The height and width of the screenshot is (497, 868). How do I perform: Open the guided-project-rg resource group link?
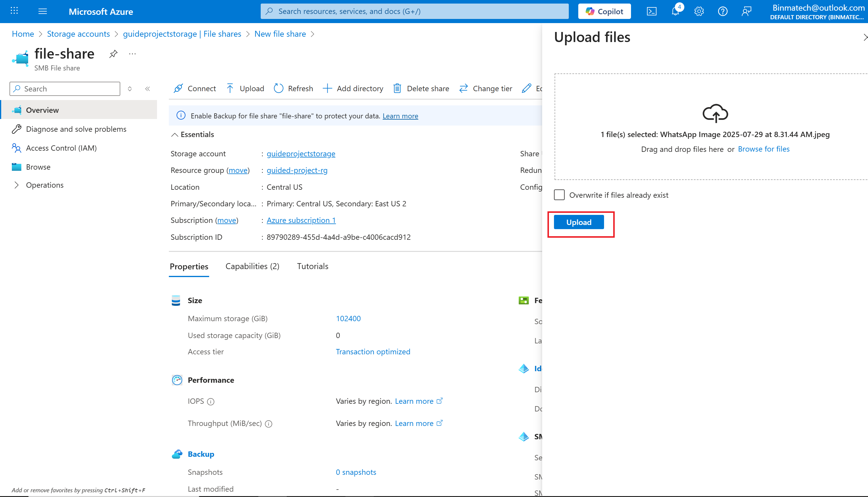[297, 170]
